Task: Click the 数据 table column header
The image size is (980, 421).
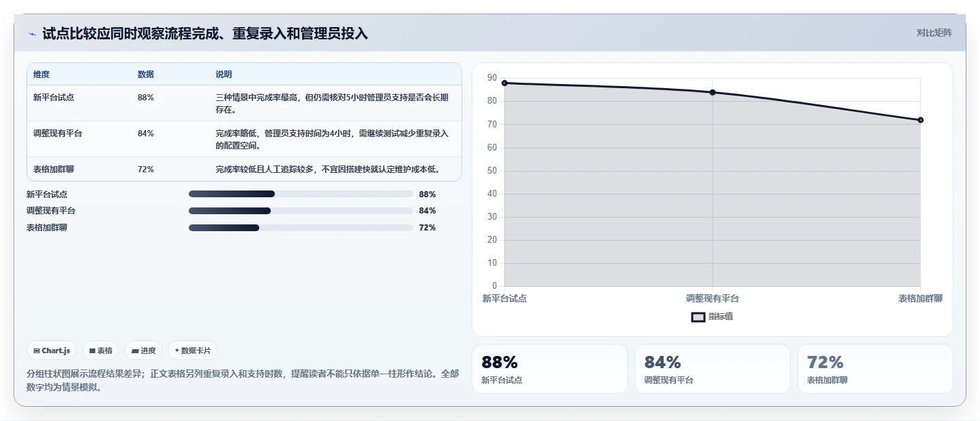Action: (146, 75)
